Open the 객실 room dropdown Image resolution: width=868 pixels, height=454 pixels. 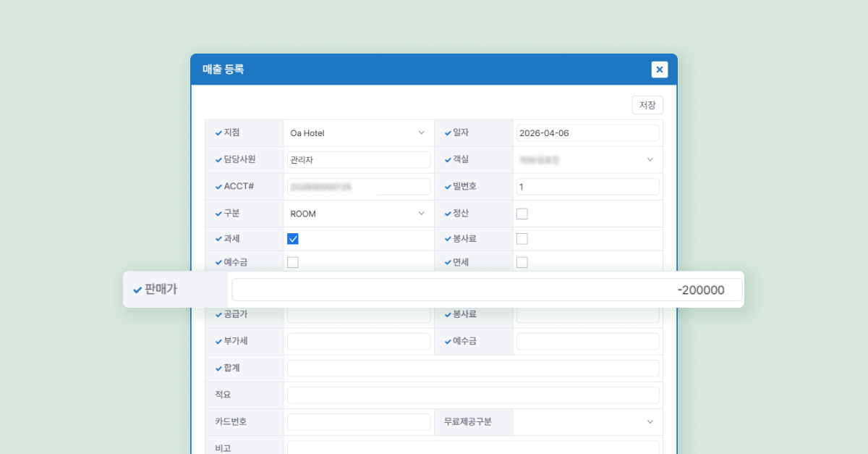tap(588, 160)
